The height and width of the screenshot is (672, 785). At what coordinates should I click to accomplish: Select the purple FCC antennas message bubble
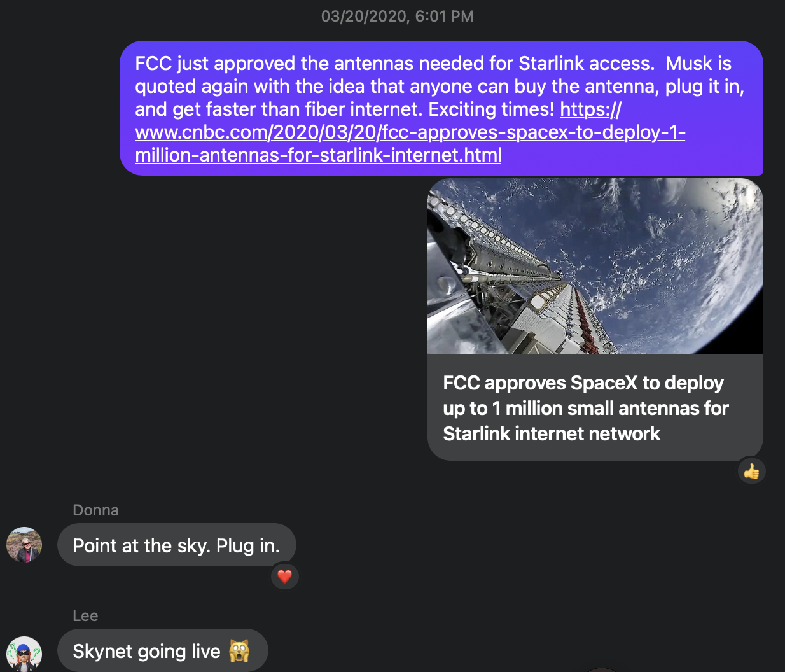click(441, 108)
